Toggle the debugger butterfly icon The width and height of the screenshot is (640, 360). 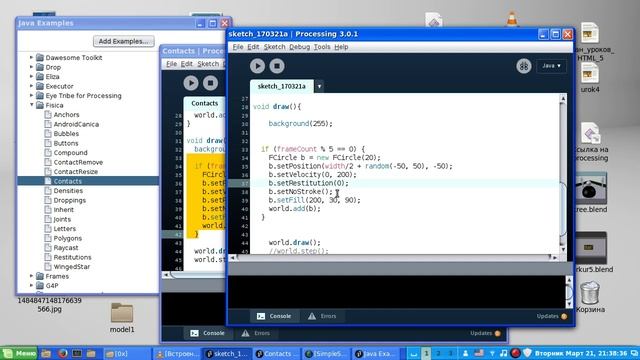coord(523,66)
